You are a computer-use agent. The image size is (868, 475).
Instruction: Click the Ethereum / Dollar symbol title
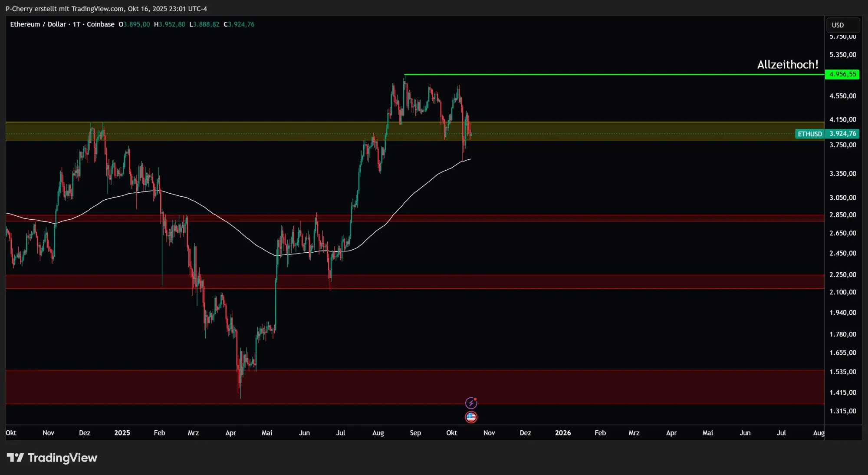pos(38,24)
